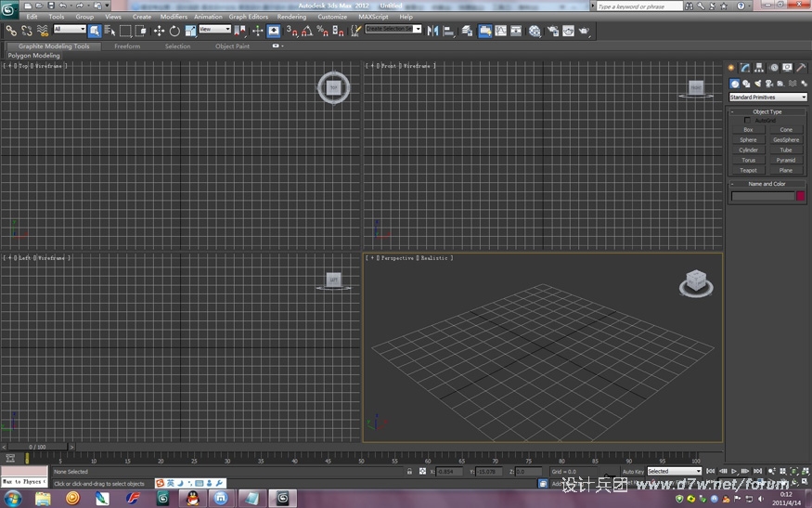Screen dimensions: 812x508
Task: Click the Box primitive button
Action: 748,130
